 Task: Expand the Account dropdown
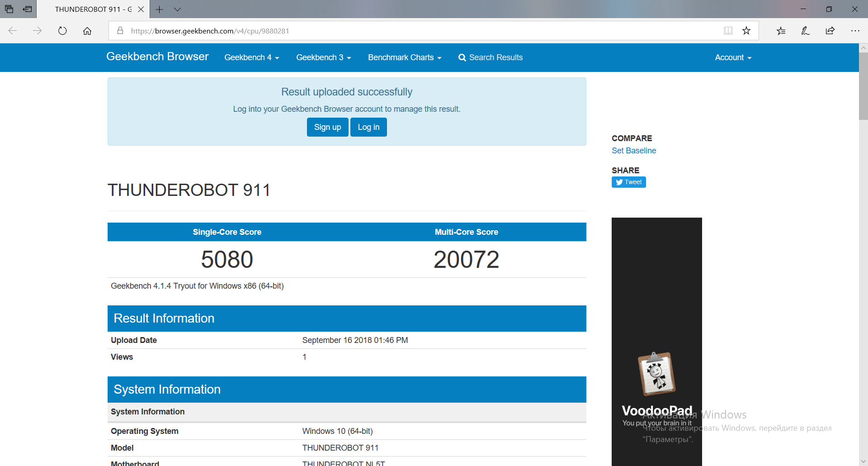(733, 57)
